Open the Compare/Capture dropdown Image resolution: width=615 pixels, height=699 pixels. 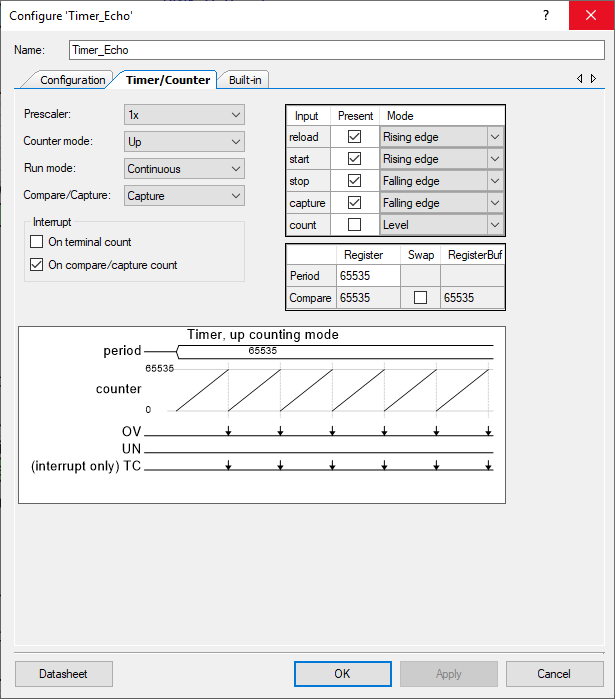184,196
